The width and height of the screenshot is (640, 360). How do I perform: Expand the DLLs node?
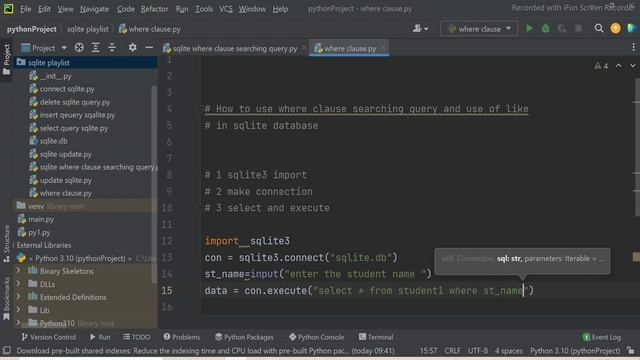coord(18,284)
